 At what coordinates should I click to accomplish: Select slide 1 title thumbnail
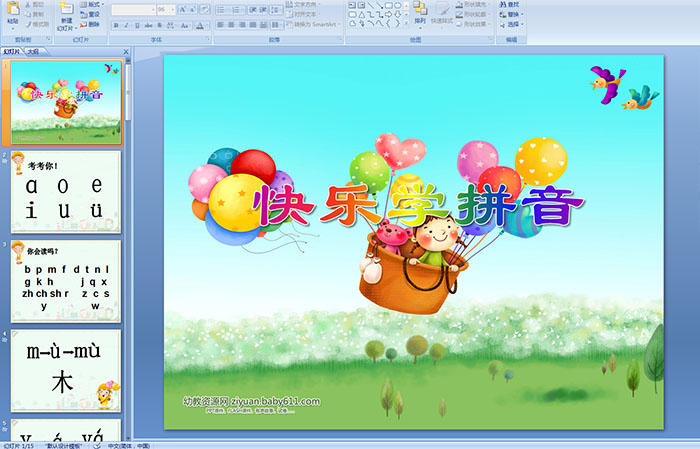pos(66,103)
